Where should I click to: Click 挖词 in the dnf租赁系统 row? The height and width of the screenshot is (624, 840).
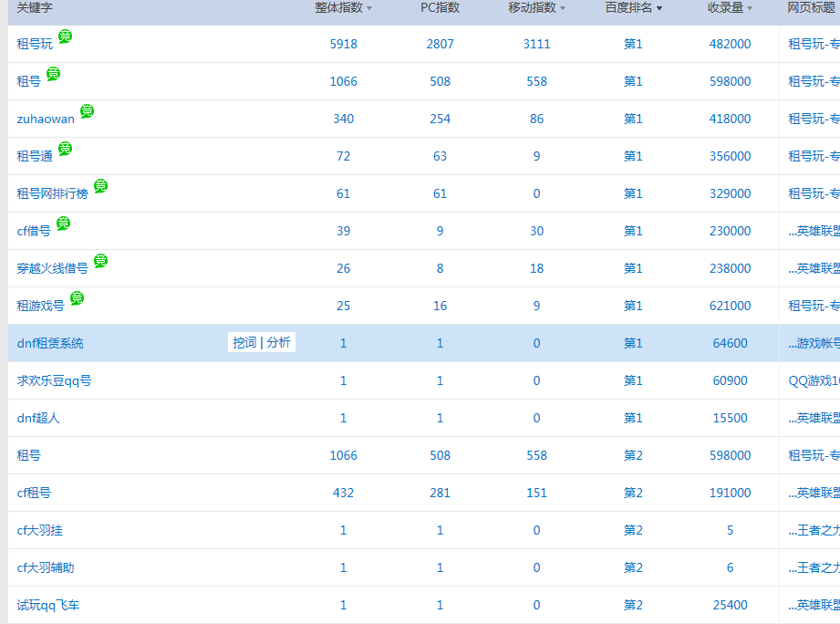click(244, 343)
